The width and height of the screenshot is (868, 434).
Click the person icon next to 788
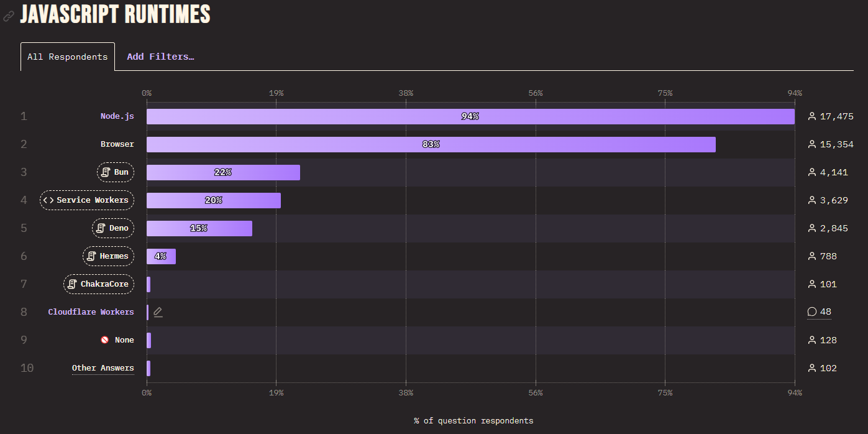811,256
